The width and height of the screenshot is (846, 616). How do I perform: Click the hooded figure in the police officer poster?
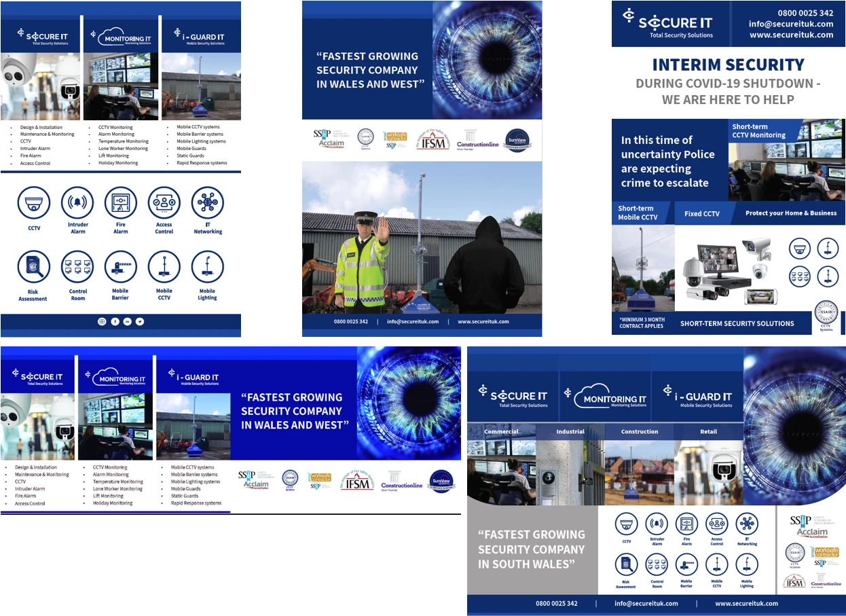tap(483, 265)
